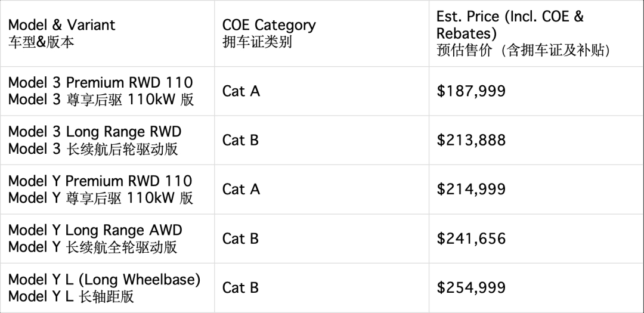Click the Chinese text 车型&版本 in header
The image size is (644, 313).
coord(41,42)
